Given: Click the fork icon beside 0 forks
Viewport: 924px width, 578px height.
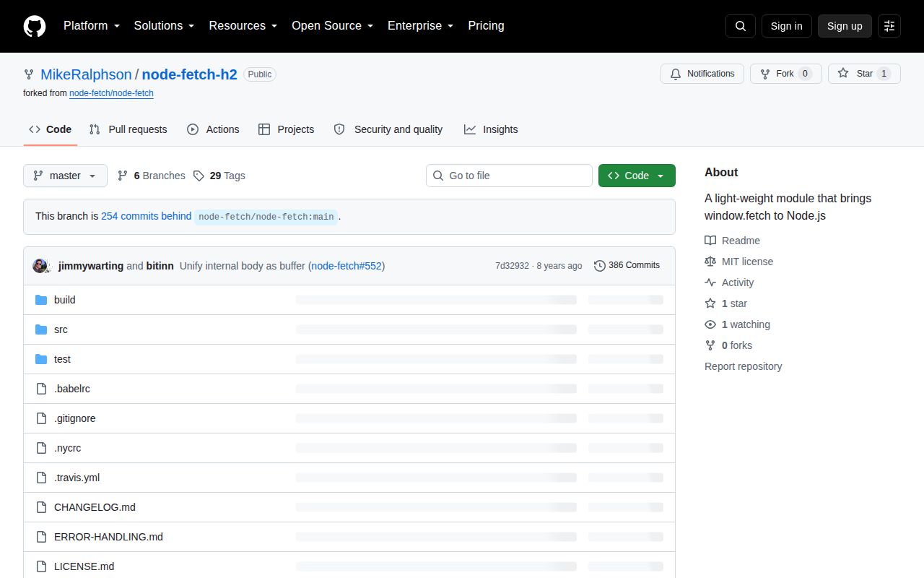Looking at the screenshot, I should point(710,345).
